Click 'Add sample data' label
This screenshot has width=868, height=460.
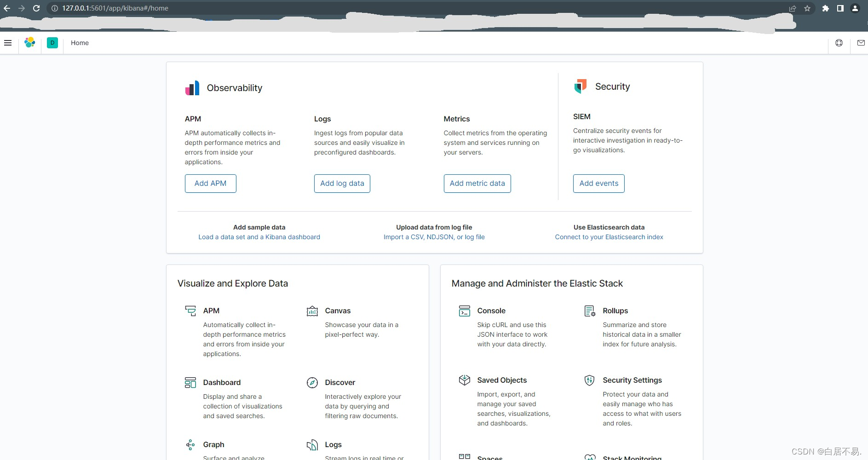click(259, 227)
